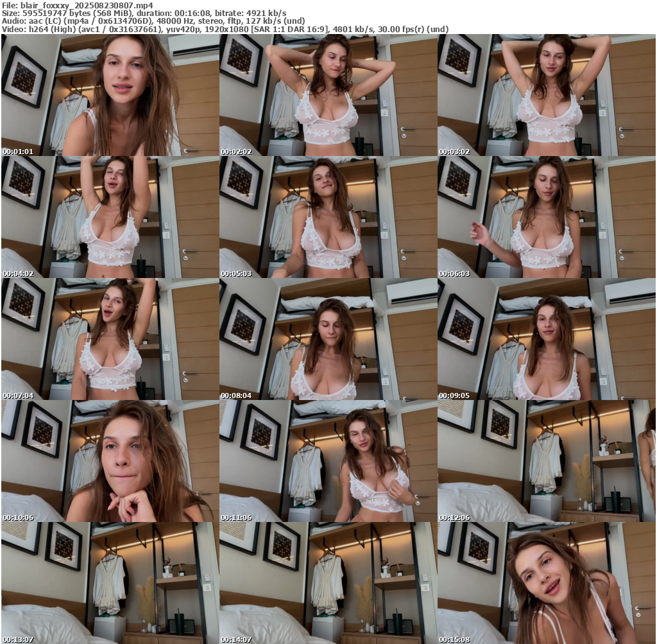Select the thumbnail stamped 00:01:01
657x644 pixels.
click(x=110, y=95)
